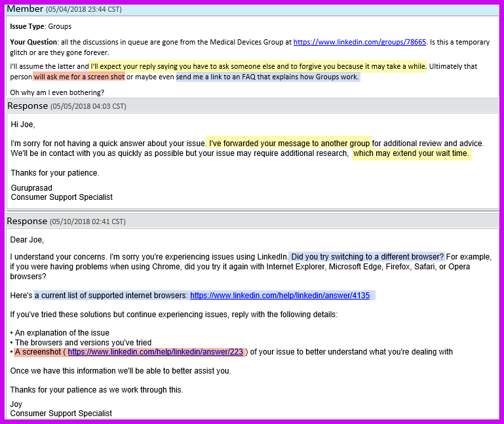Image resolution: width=504 pixels, height=424 pixels.
Task: Click highlighted 'Did you try switching to a different browser?'
Action: click(367, 257)
